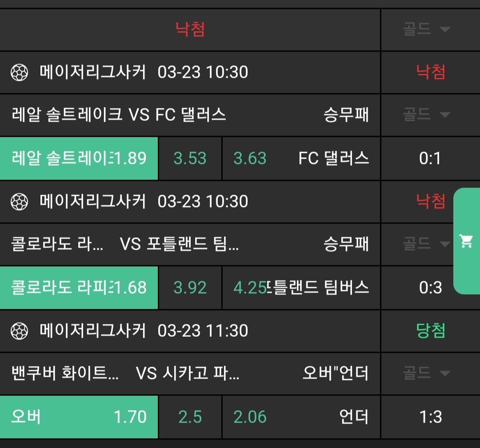Screen dimensions: 480x448
Task: Click the 1:3 final score cell
Action: (430, 417)
